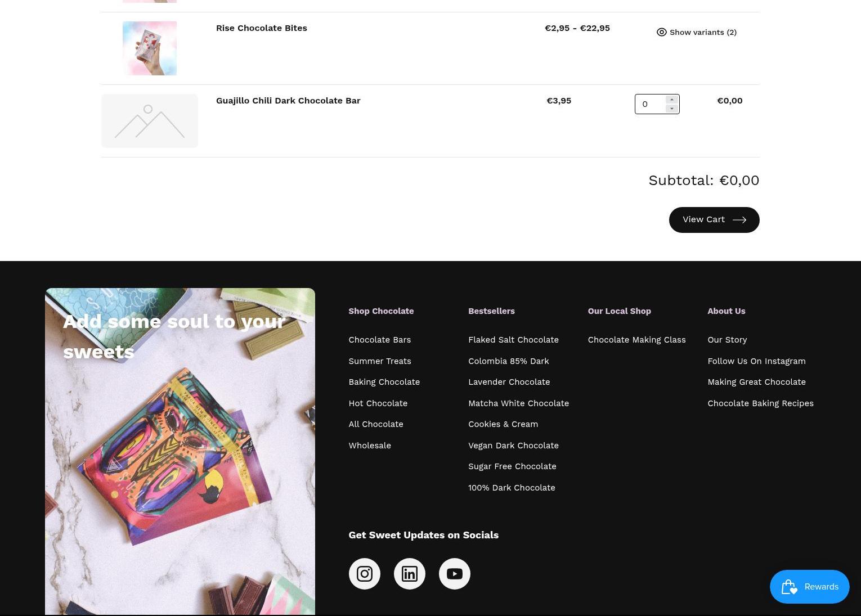Open the Instagram social icon
The height and width of the screenshot is (616, 861).
click(364, 574)
